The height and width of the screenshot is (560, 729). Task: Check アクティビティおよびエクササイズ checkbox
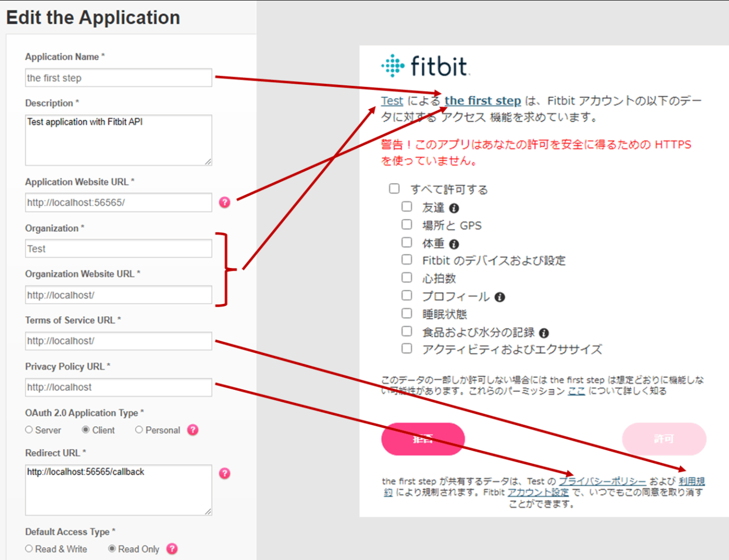407,348
